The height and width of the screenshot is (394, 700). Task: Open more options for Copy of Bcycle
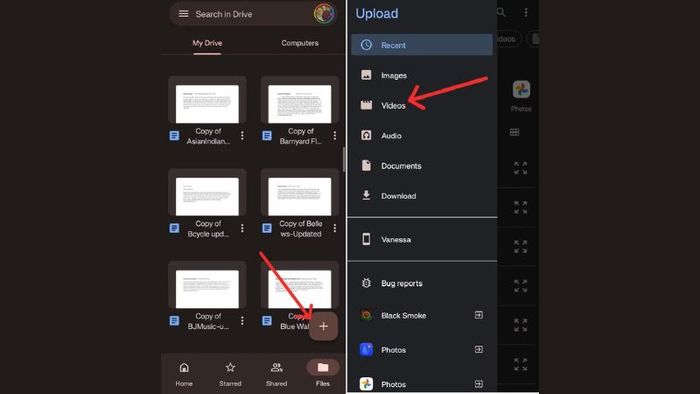[x=242, y=228]
